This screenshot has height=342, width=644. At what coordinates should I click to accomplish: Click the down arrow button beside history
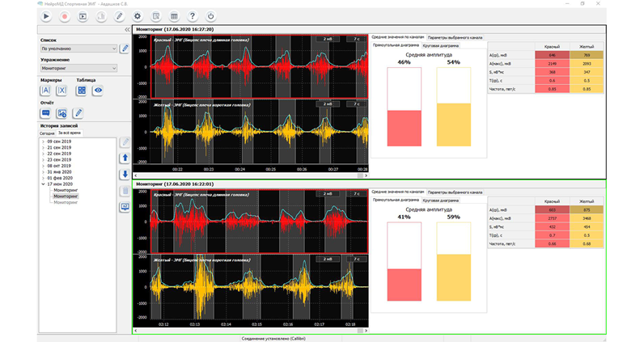125,174
